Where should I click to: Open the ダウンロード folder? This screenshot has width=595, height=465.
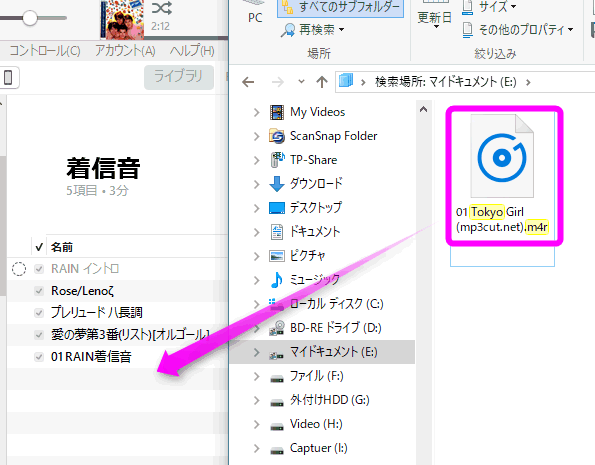click(316, 184)
